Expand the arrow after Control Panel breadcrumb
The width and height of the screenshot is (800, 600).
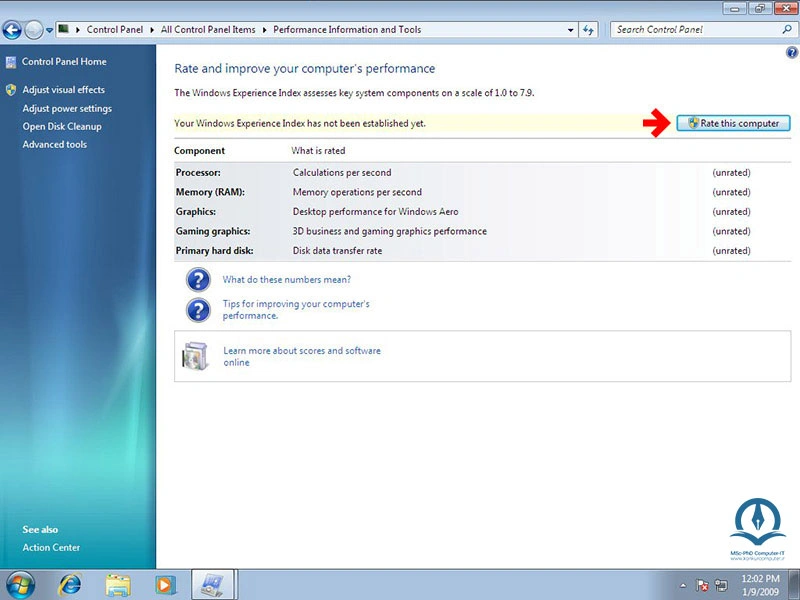click(x=152, y=30)
